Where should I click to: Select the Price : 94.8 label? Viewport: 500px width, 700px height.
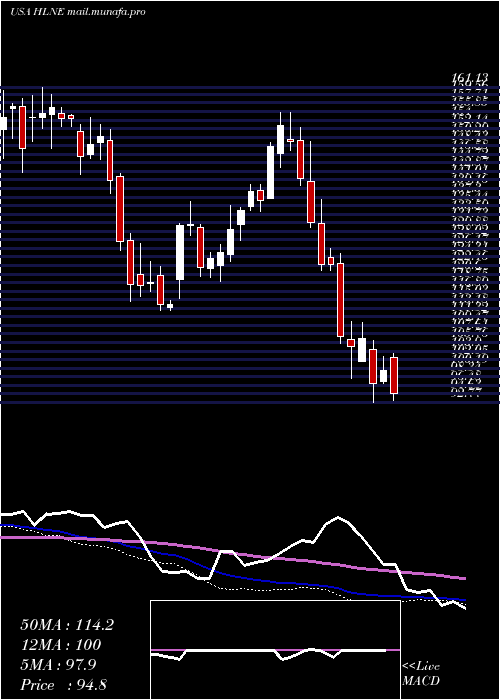click(x=63, y=685)
